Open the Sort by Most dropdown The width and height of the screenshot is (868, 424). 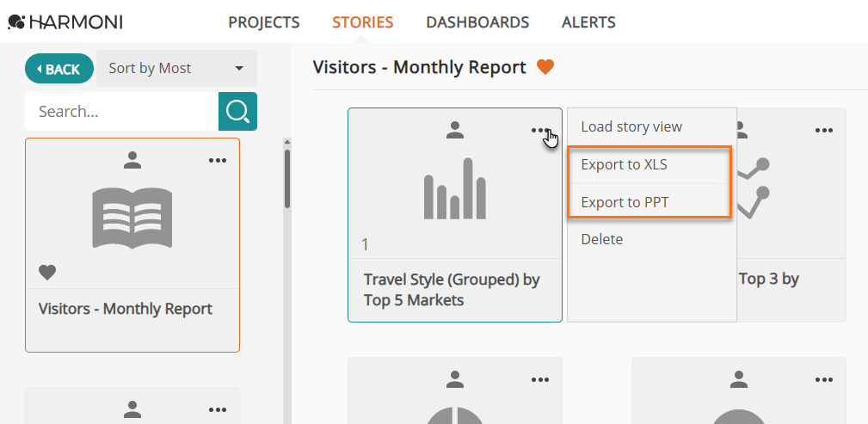176,69
